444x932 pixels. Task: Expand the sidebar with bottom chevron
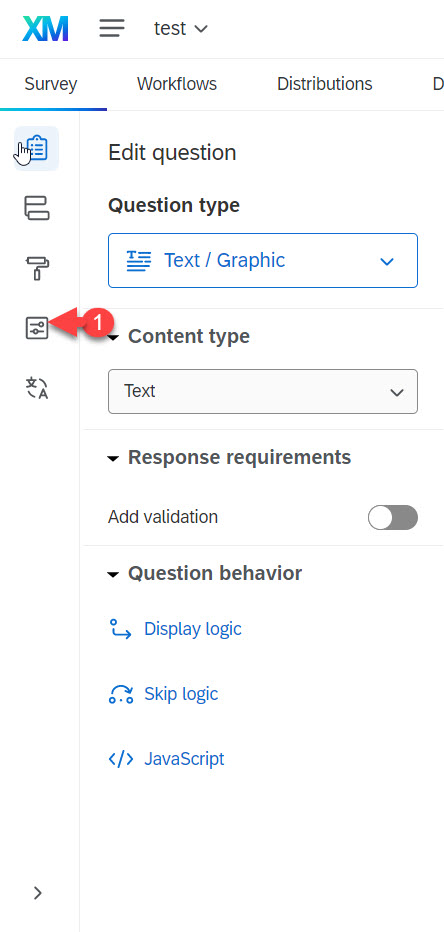point(38,892)
